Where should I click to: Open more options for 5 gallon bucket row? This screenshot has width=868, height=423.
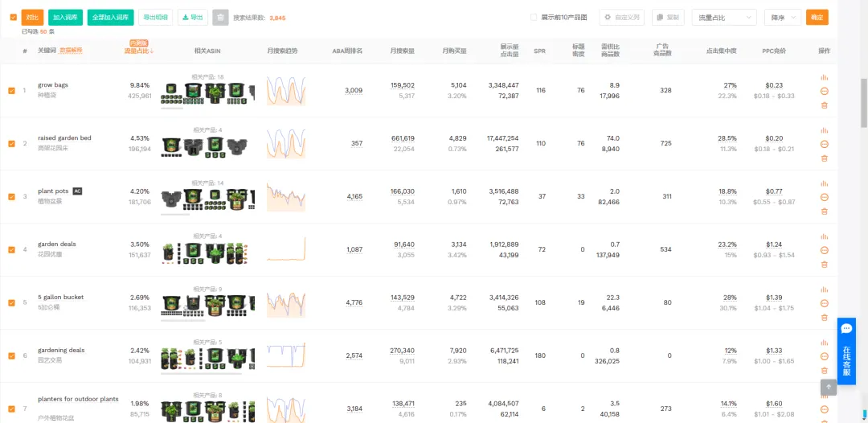(x=825, y=303)
